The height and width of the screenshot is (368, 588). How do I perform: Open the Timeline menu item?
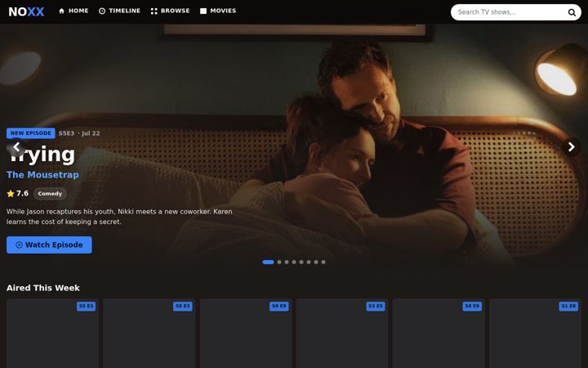click(119, 11)
